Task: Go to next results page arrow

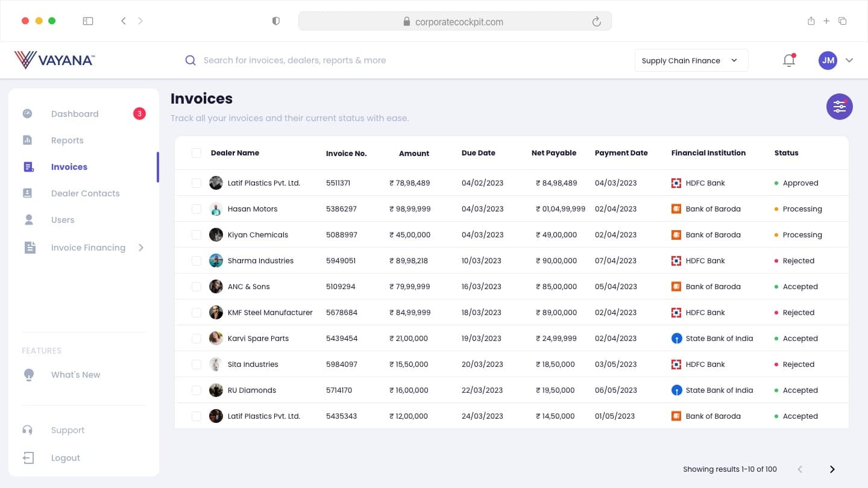Action: tap(832, 469)
